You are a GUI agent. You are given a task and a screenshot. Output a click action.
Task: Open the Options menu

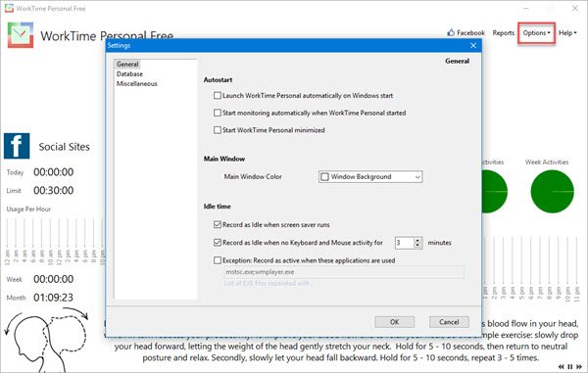click(536, 33)
